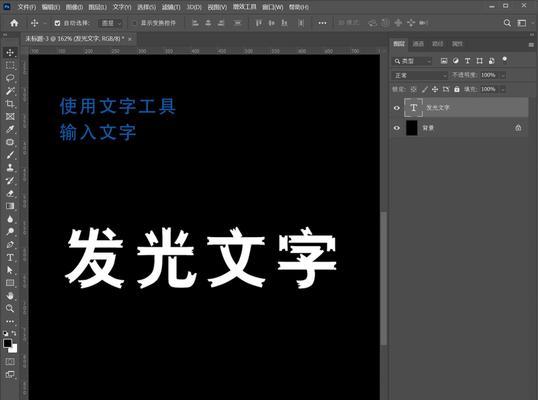Select the Move tool in the toolbox
This screenshot has width=538, height=400.
[10, 52]
